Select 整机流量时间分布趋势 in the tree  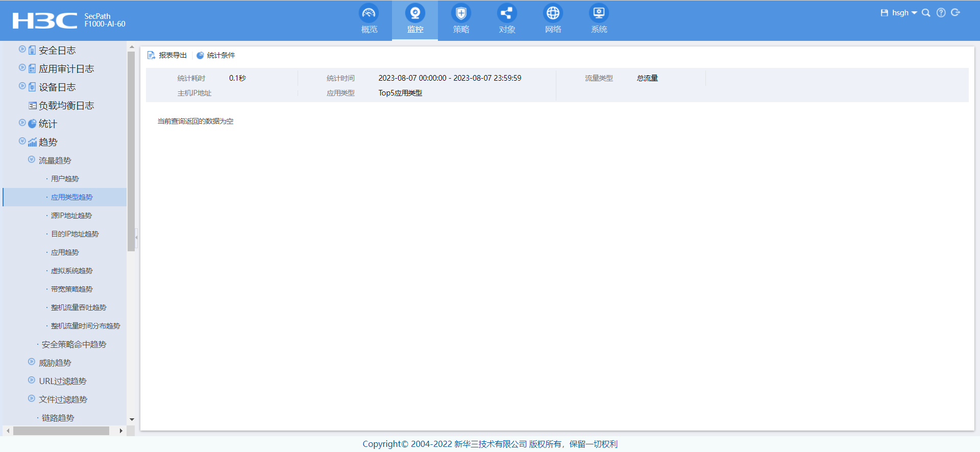coord(86,326)
